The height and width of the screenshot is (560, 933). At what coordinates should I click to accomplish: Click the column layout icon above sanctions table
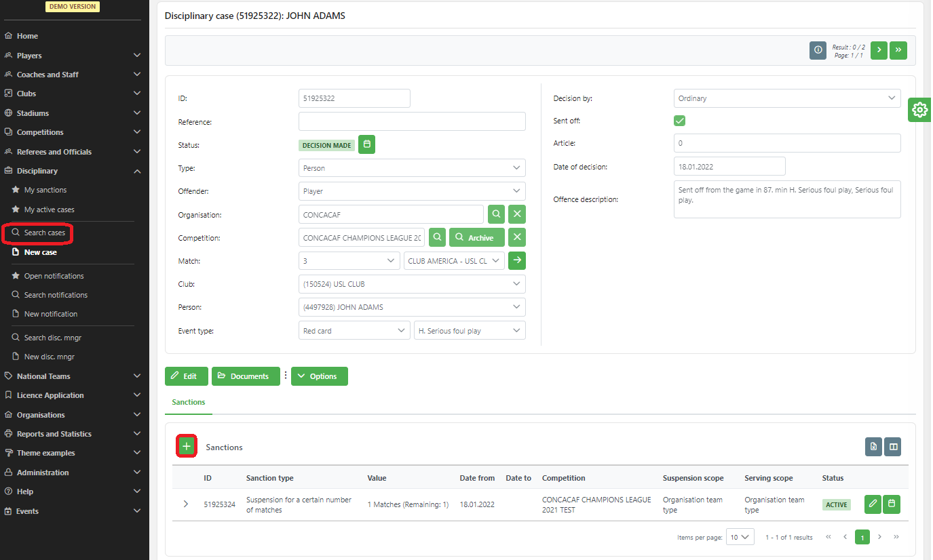[x=892, y=446]
